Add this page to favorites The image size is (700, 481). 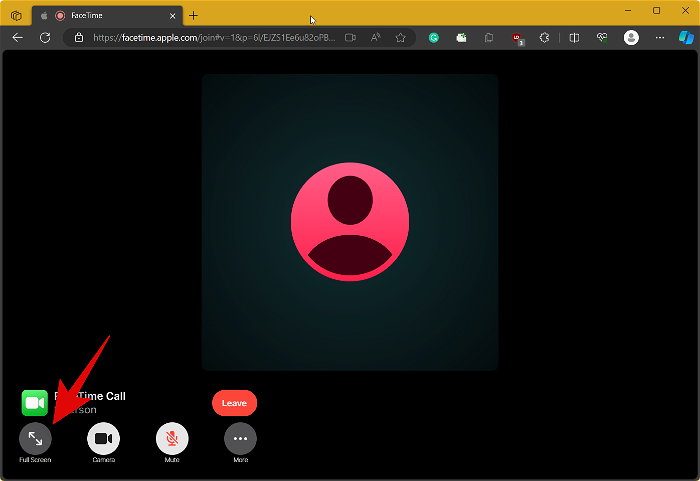click(x=400, y=38)
